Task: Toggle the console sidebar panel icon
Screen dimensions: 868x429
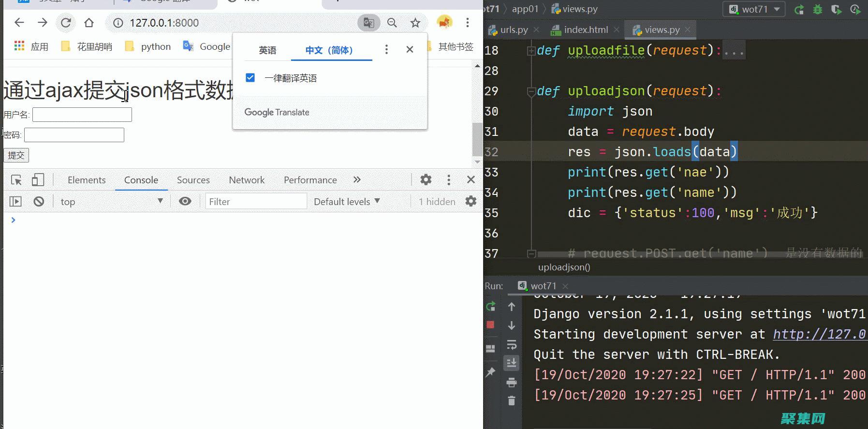Action: coord(16,202)
